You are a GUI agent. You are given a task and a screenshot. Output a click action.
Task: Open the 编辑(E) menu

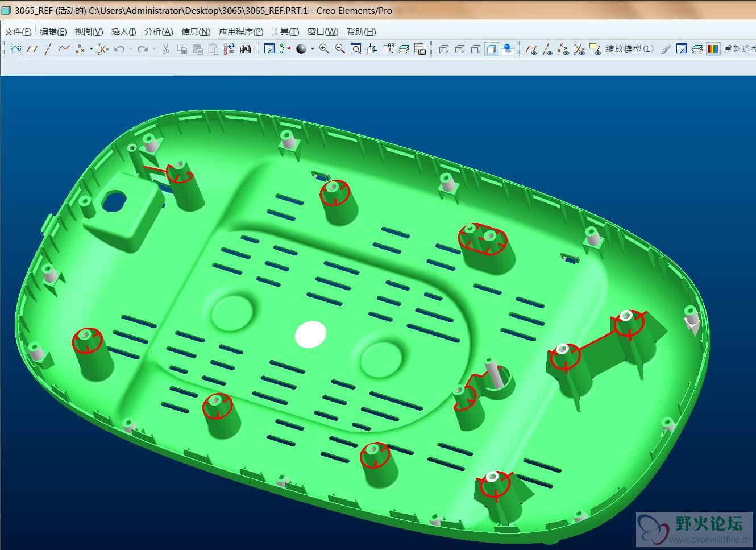(53, 32)
